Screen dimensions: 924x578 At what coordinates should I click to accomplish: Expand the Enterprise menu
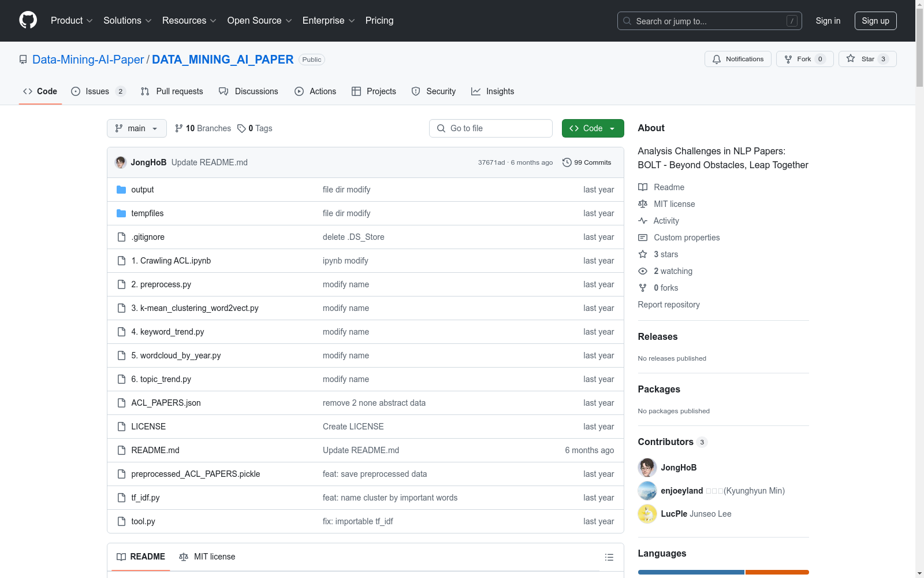coord(329,21)
